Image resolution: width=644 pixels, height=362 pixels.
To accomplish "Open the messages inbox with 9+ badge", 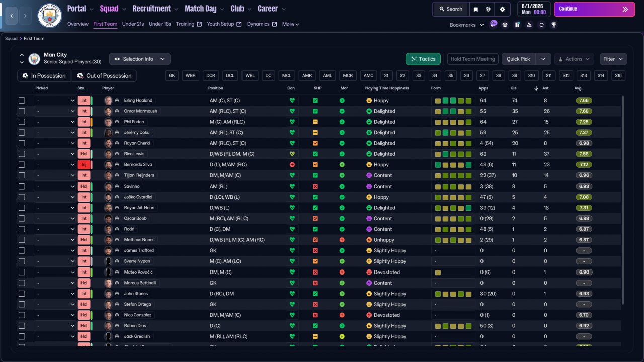I will (493, 25).
